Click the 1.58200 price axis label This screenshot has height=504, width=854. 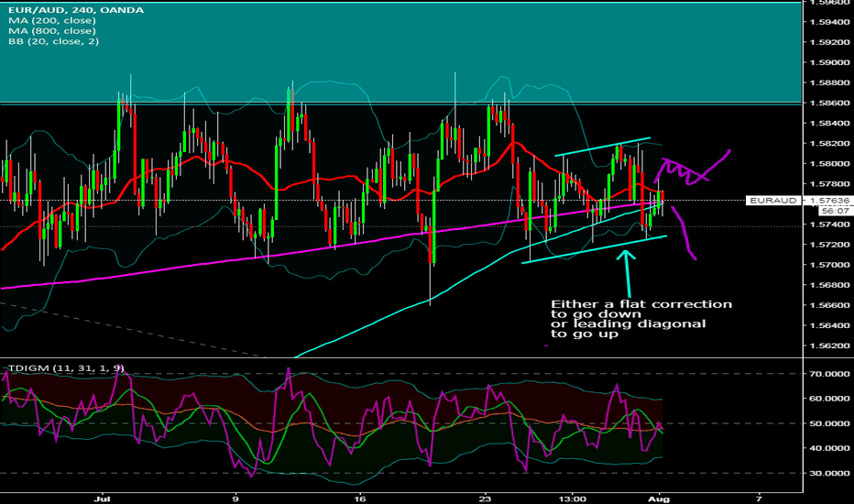829,143
